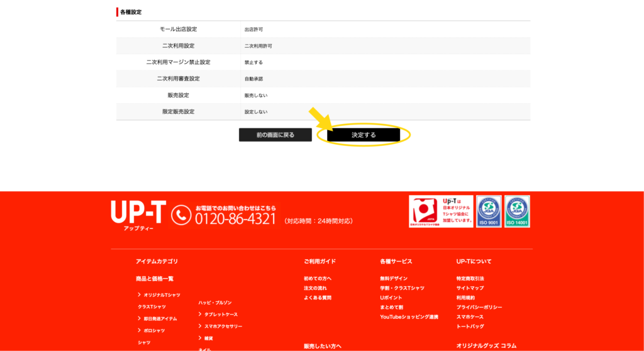
Task: Click chevron next to オリジナルTシャツ
Action: [x=139, y=295]
